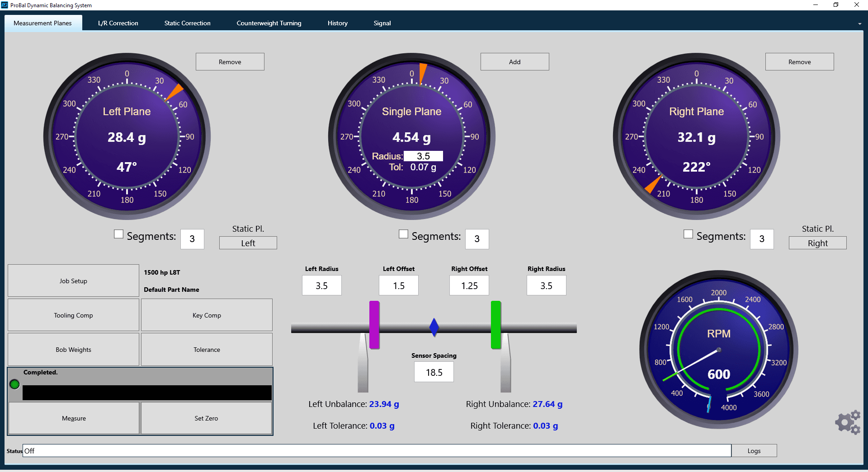This screenshot has height=472, width=868.
Task: Open the History tab
Action: (337, 23)
